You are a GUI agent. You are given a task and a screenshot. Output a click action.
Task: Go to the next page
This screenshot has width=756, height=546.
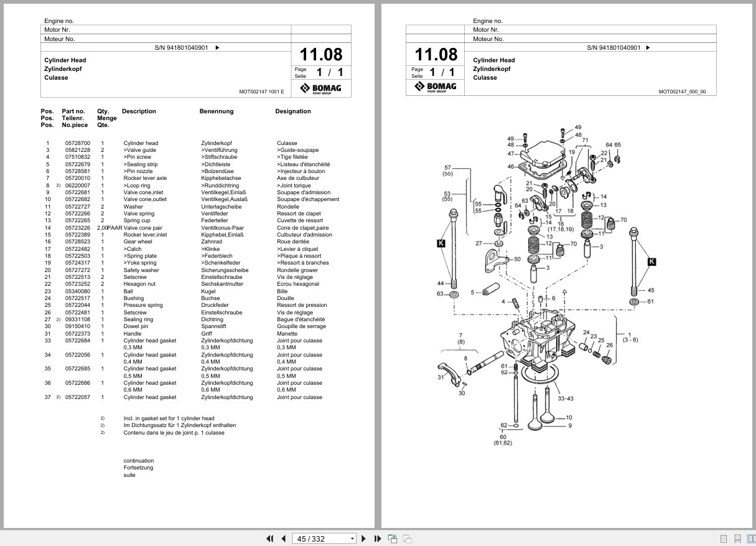tap(365, 539)
